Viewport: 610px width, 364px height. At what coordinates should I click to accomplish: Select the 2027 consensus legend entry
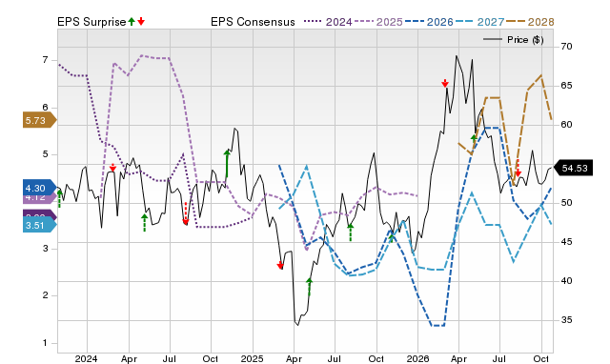click(x=479, y=22)
